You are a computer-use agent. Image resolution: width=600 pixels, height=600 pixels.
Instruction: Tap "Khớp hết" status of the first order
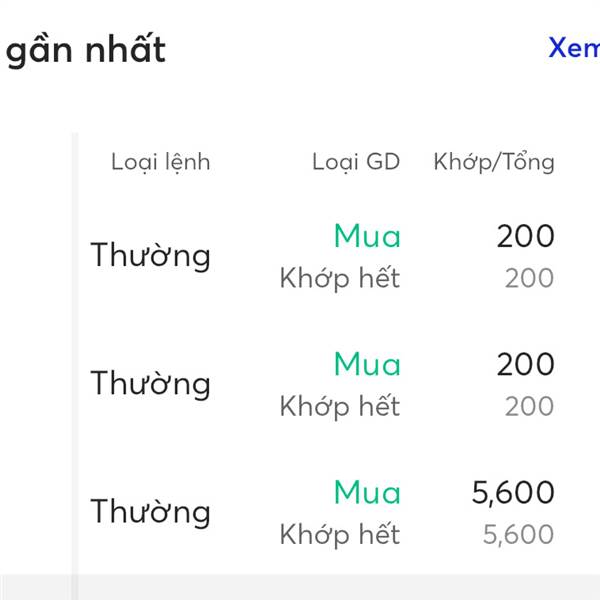pyautogui.click(x=340, y=278)
